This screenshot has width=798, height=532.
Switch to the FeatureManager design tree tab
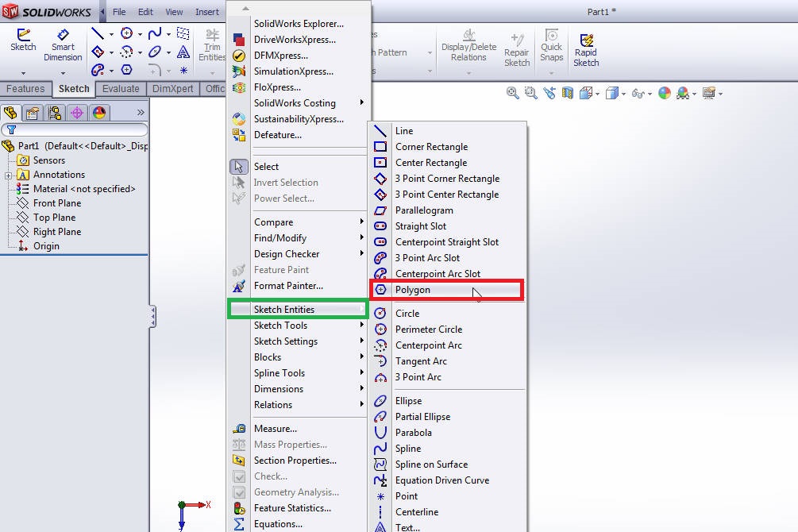pos(10,113)
